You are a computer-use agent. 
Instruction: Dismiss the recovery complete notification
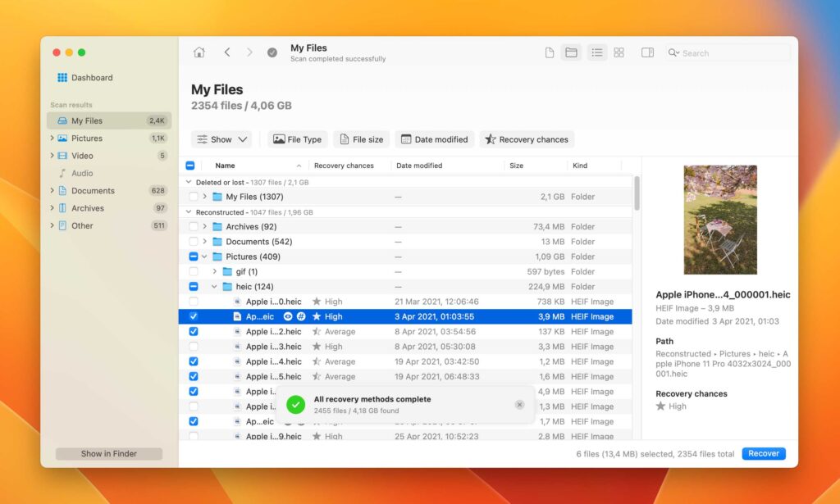pyautogui.click(x=519, y=404)
